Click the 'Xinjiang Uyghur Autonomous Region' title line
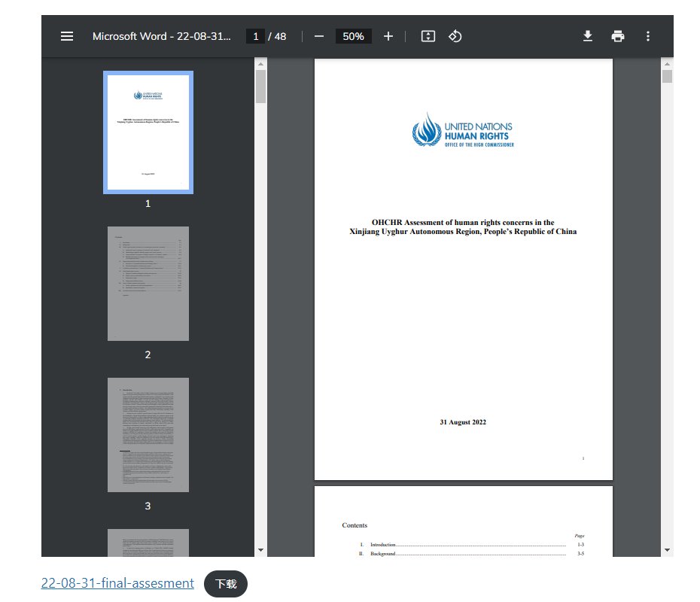This screenshot has width=700, height=602. pos(463,231)
